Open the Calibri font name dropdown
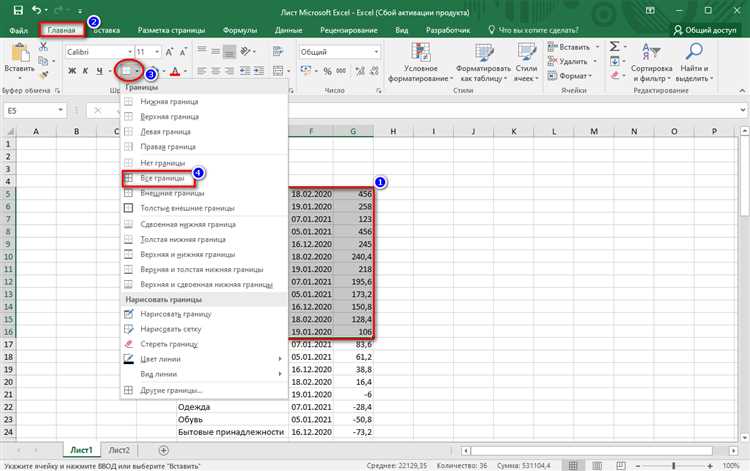 (x=130, y=52)
